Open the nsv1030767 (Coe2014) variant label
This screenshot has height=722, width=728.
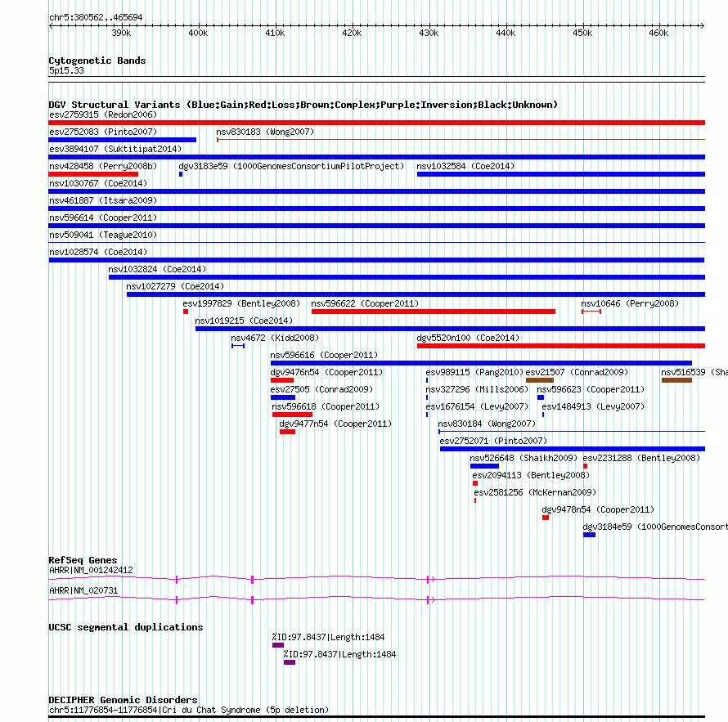(98, 183)
